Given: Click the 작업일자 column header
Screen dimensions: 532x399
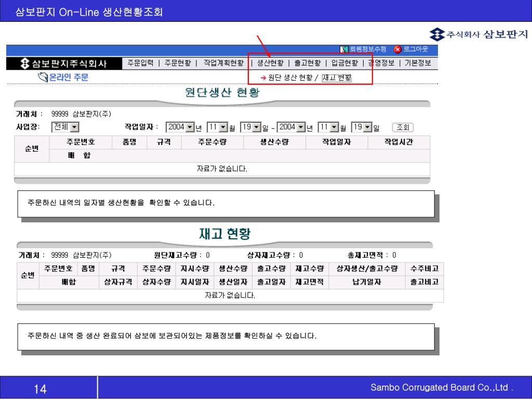Looking at the screenshot, I should click(337, 142).
